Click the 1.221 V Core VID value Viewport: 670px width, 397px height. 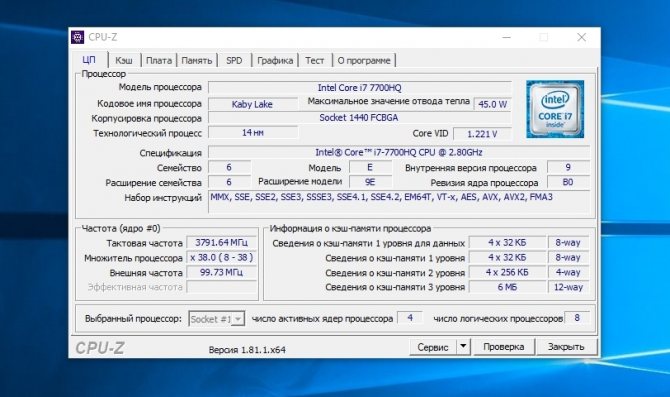[482, 134]
